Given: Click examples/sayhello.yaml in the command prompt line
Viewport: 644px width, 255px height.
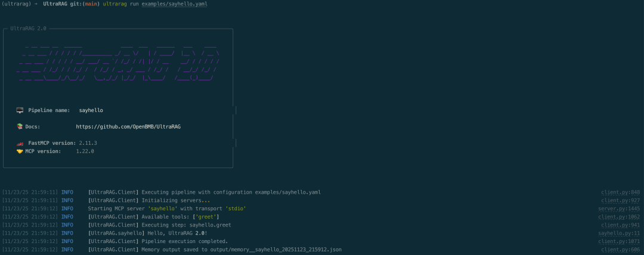Looking at the screenshot, I should click(x=175, y=4).
